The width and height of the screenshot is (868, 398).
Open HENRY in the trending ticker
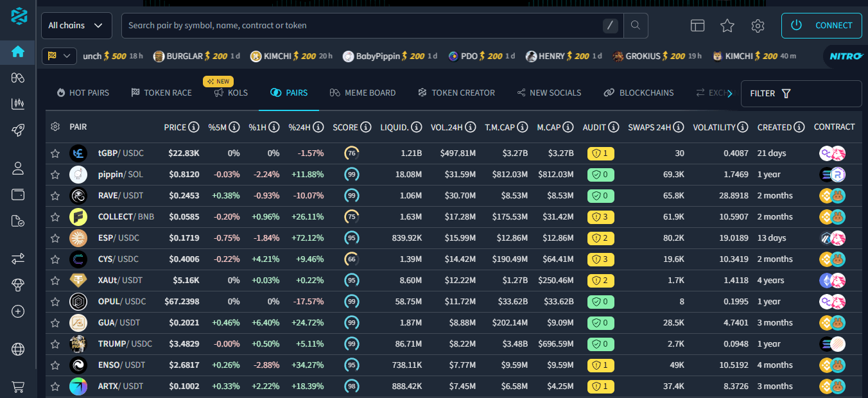(564, 56)
